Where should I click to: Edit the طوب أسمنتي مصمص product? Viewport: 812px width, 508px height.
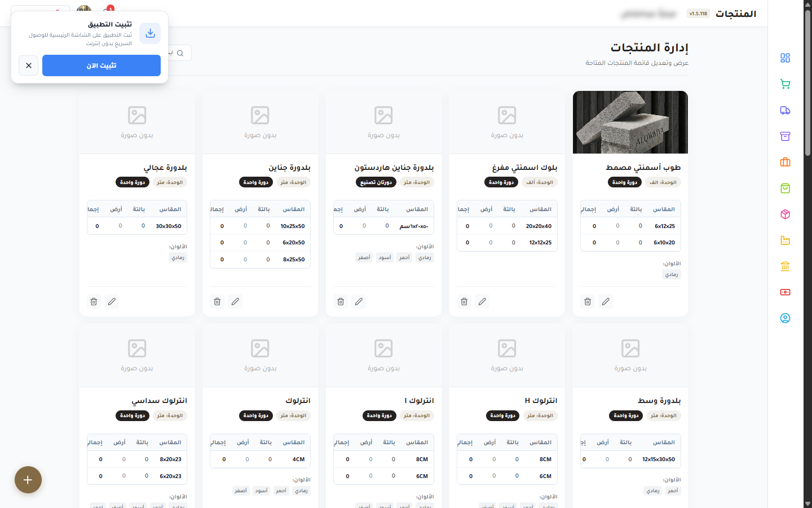pos(606,301)
